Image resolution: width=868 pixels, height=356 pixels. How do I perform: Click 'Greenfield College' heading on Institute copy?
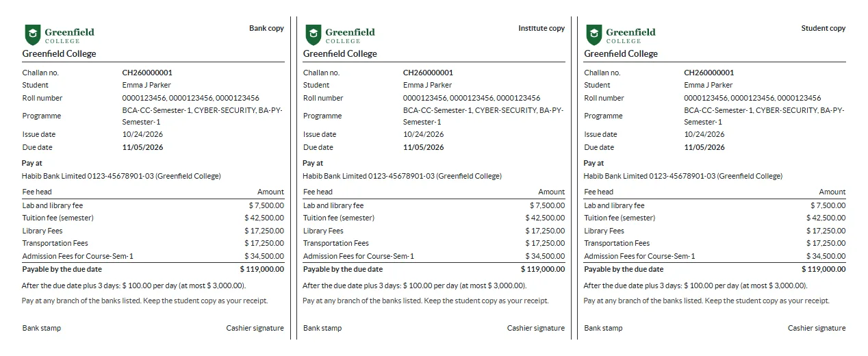tap(340, 53)
